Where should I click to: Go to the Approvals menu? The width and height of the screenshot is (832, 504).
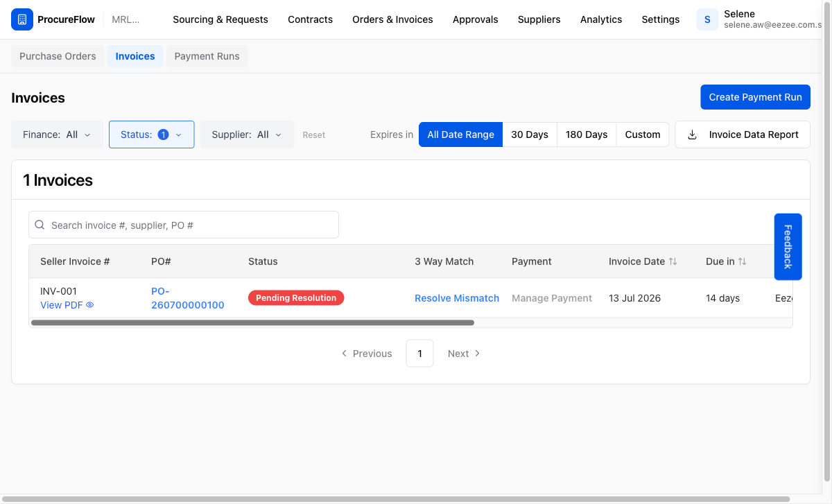475,19
